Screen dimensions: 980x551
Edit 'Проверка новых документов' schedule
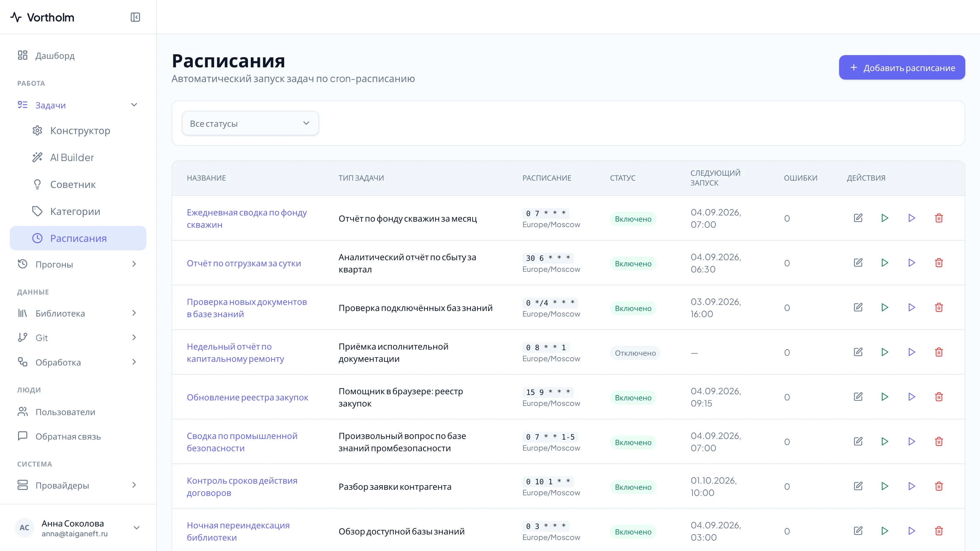(858, 307)
